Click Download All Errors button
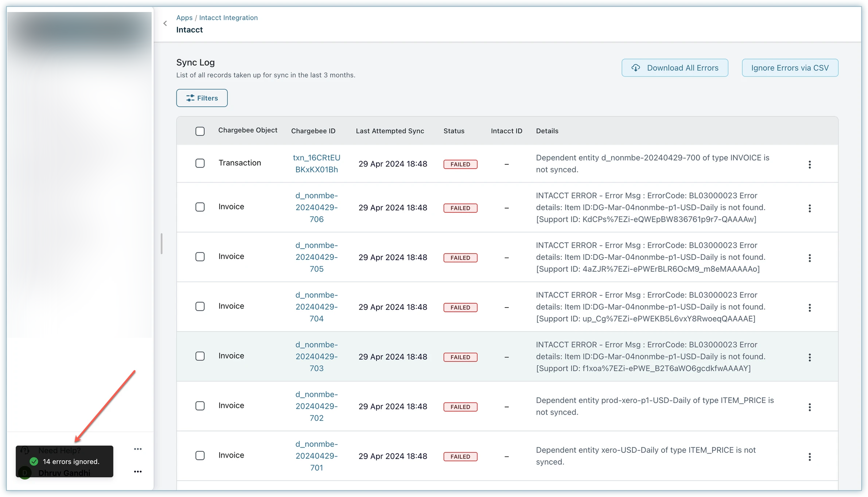This screenshot has height=497, width=868. point(675,68)
